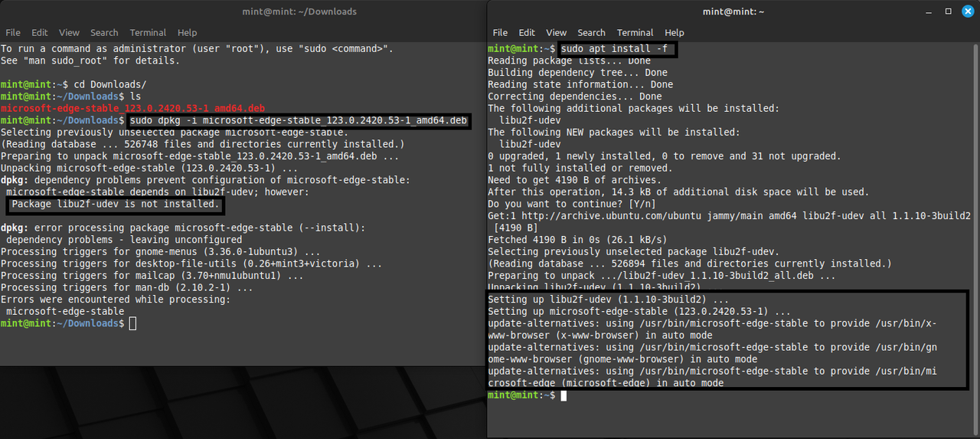
Task: Open File menu in the ~/Downloads terminal
Action: (x=13, y=33)
